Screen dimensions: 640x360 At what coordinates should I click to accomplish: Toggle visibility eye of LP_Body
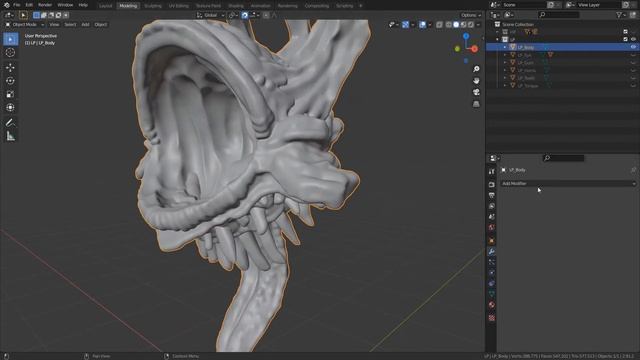pyautogui.click(x=633, y=47)
